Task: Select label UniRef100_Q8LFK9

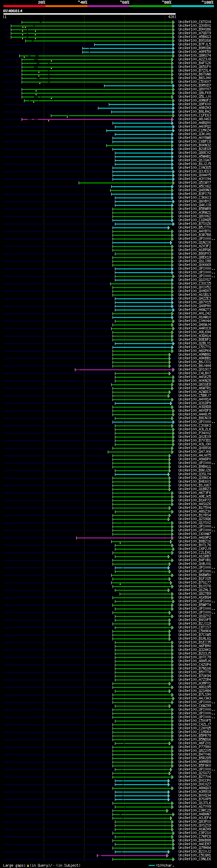Action: point(195,93)
